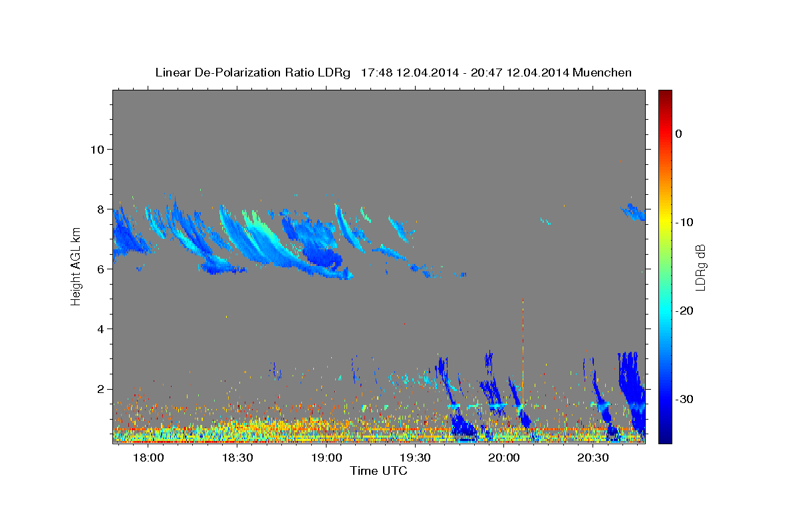This screenshot has width=798, height=532.
Task: Click the height tick label 8
Action: click(100, 209)
